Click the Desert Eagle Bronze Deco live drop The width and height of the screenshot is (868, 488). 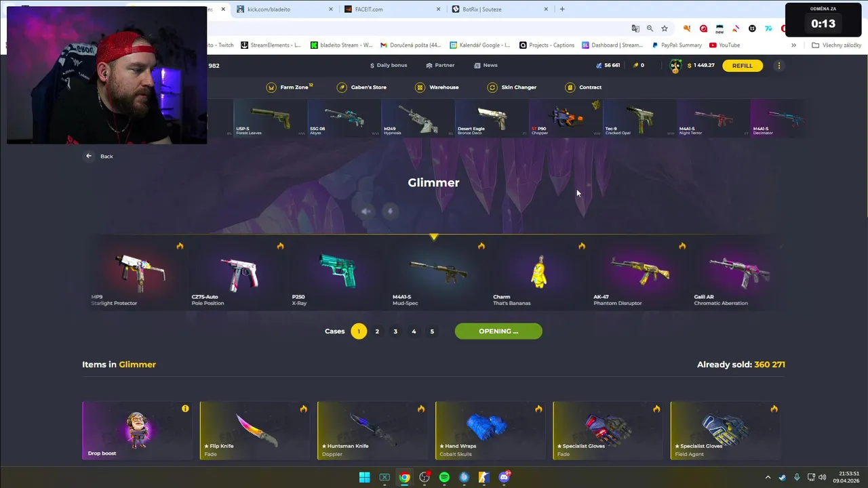[492, 118]
